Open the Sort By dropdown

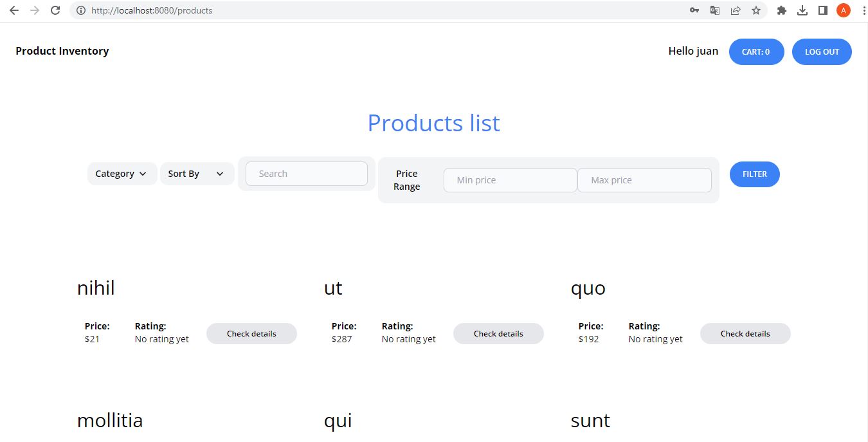click(196, 173)
